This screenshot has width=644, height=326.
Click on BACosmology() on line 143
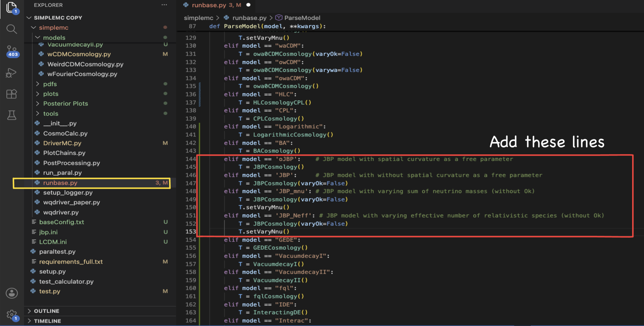coord(277,151)
